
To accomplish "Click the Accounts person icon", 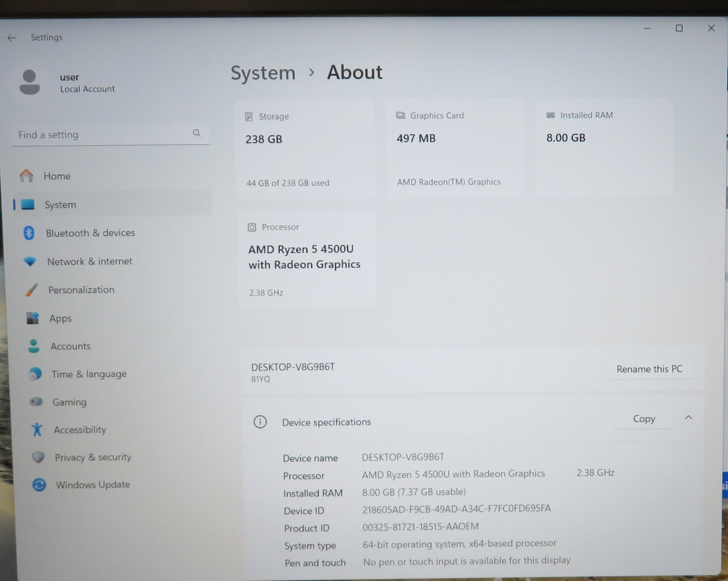I will point(34,346).
